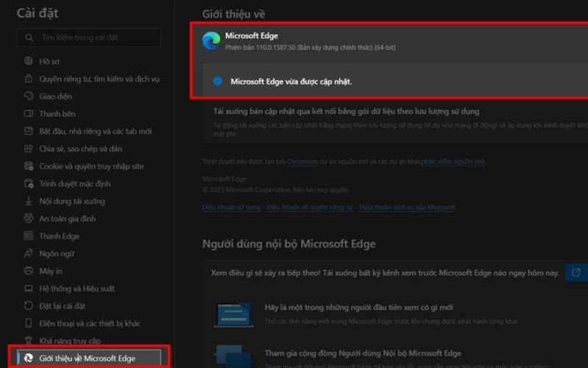588x368 pixels.
Task: Click Hãy là một trong những người đầu tiên
Action: click(x=359, y=307)
